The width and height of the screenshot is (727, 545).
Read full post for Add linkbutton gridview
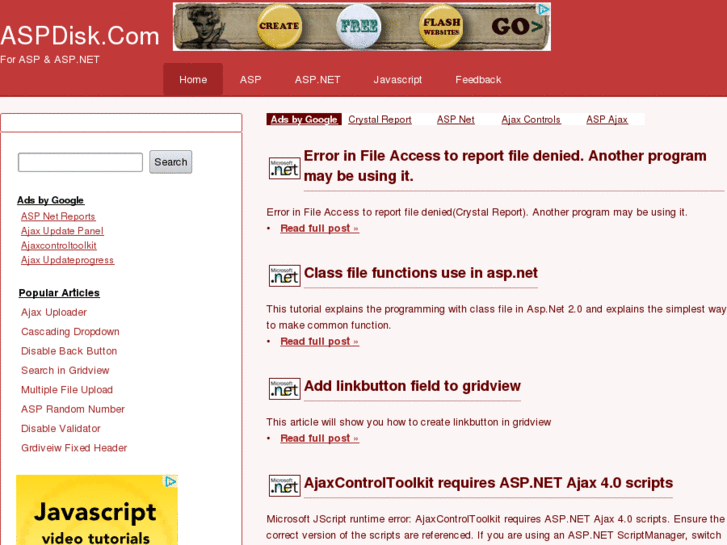click(319, 439)
